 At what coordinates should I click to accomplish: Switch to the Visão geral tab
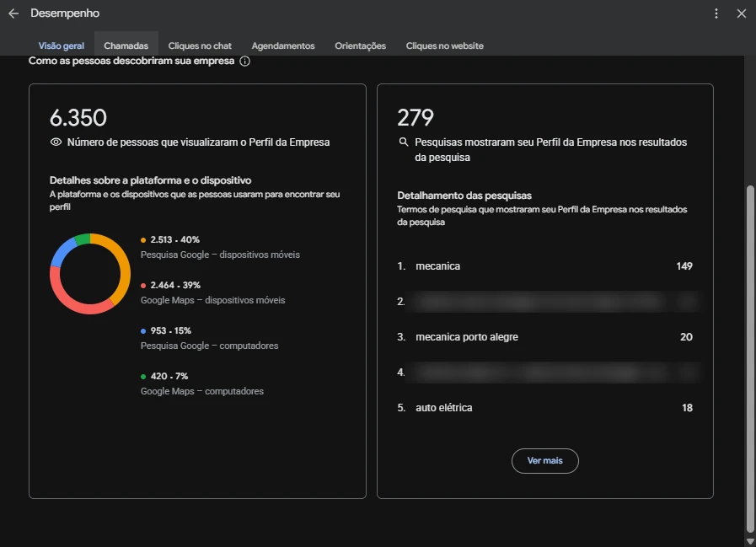62,46
